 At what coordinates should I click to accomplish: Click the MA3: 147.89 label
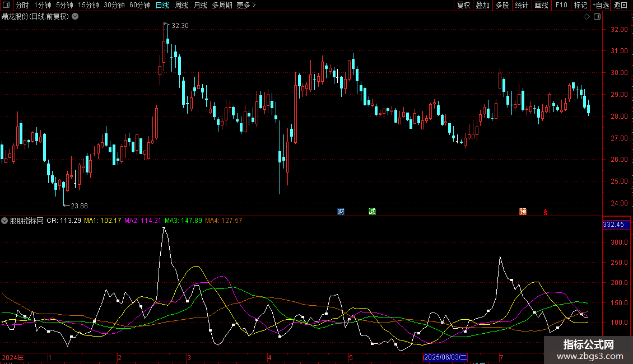click(183, 221)
